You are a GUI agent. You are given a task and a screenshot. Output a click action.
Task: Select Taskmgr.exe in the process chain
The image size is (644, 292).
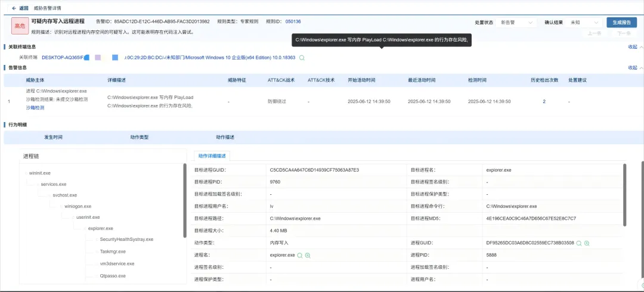(113, 251)
